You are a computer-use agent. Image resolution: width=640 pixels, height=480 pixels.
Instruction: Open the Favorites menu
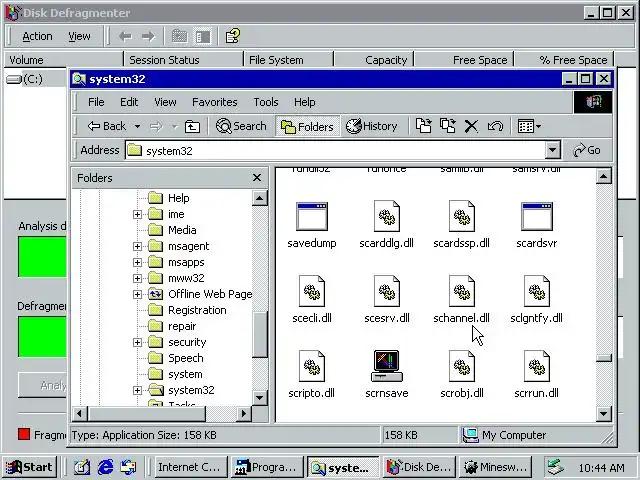[215, 102]
